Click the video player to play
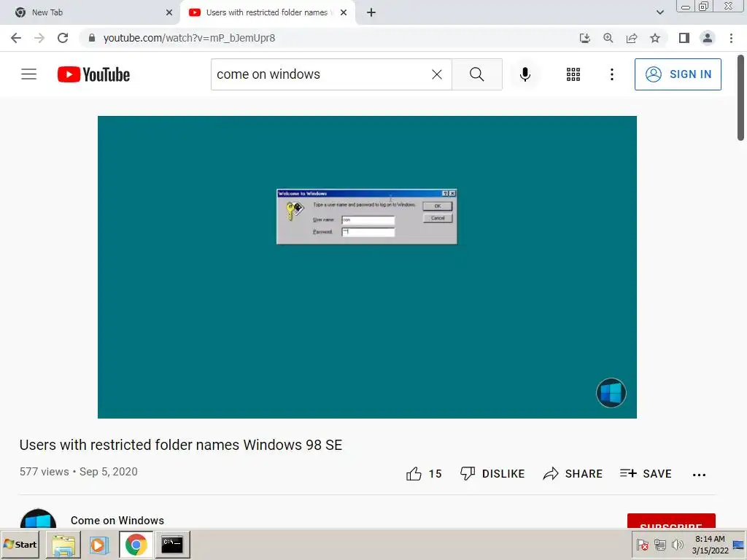The image size is (747, 560). click(x=367, y=267)
